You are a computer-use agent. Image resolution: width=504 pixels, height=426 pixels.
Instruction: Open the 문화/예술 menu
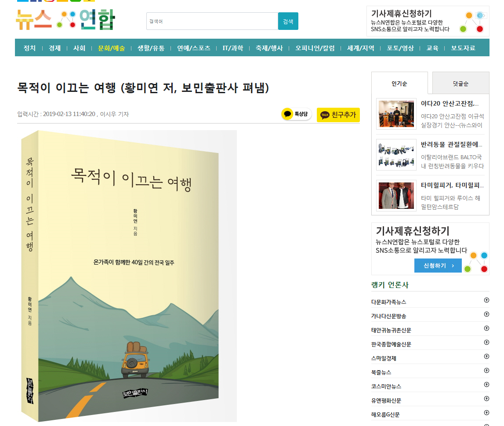[111, 48]
